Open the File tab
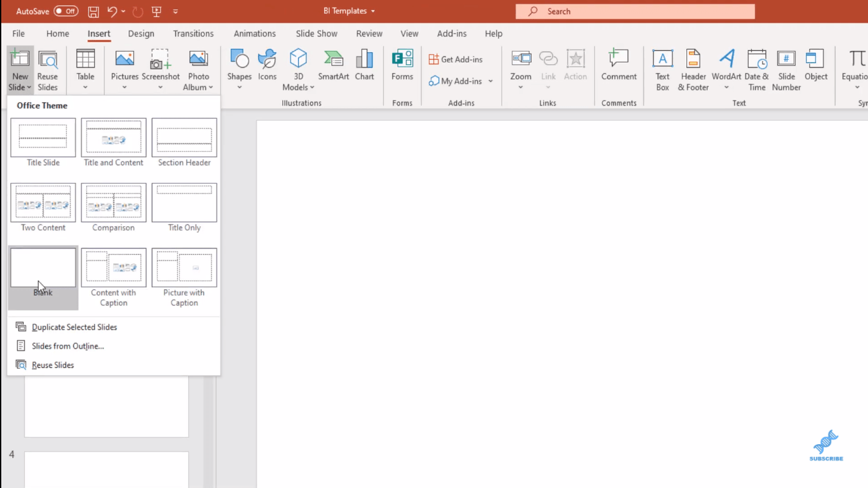This screenshot has width=868, height=488. click(x=18, y=34)
